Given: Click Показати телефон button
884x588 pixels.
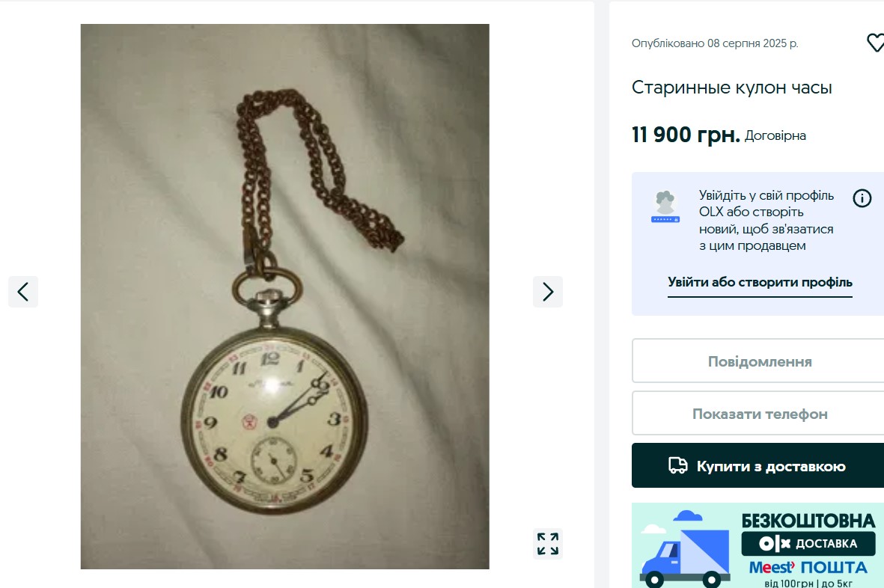Looking at the screenshot, I should point(760,414).
